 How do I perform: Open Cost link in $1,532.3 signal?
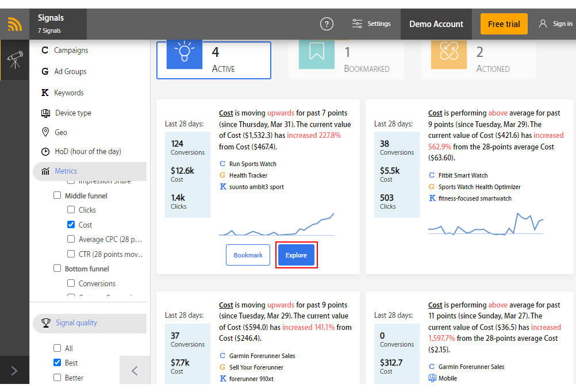[x=226, y=113]
